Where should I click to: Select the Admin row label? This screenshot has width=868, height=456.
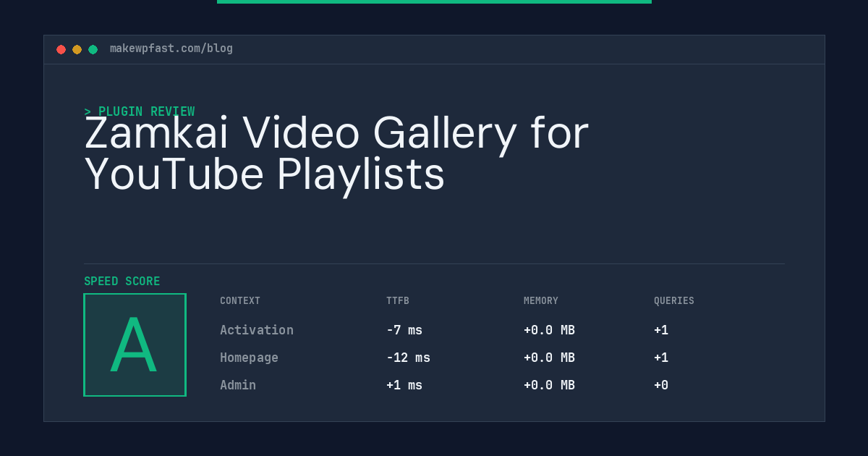click(x=238, y=385)
